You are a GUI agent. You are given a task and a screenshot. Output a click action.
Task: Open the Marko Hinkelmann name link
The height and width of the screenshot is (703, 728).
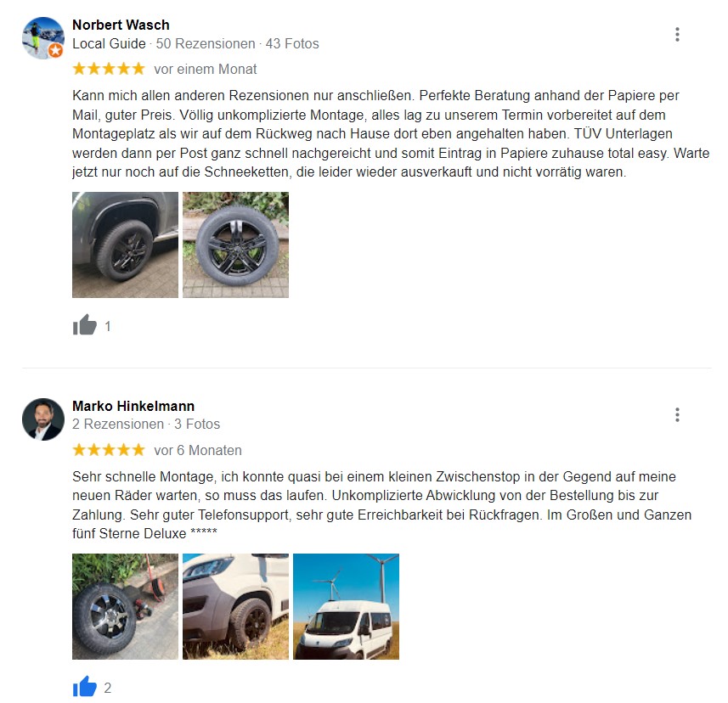pos(133,406)
